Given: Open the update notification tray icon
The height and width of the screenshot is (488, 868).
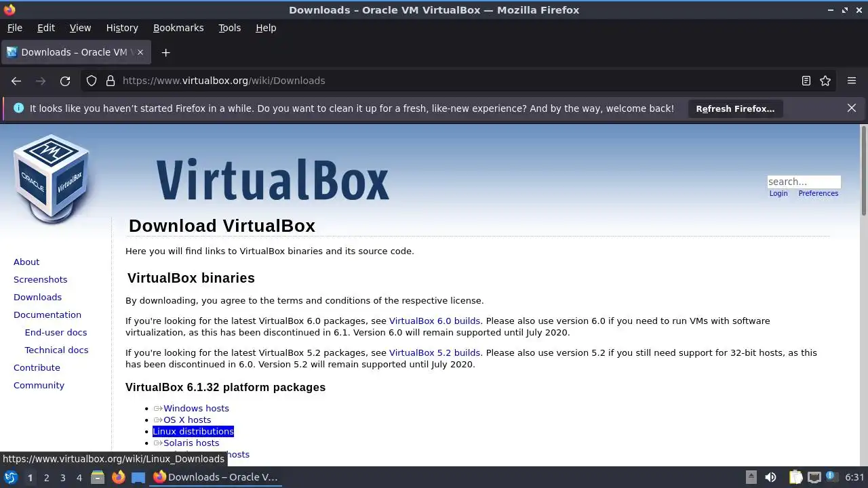Looking at the screenshot, I should (x=831, y=476).
